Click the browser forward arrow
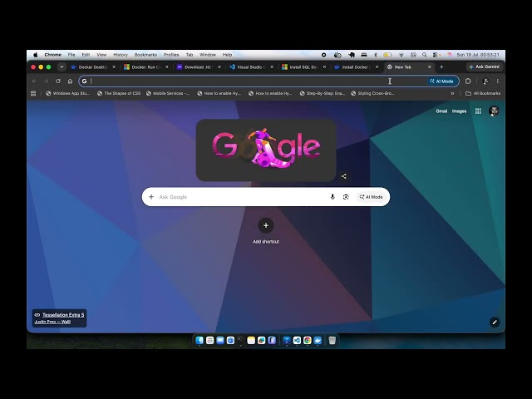 click(x=47, y=81)
